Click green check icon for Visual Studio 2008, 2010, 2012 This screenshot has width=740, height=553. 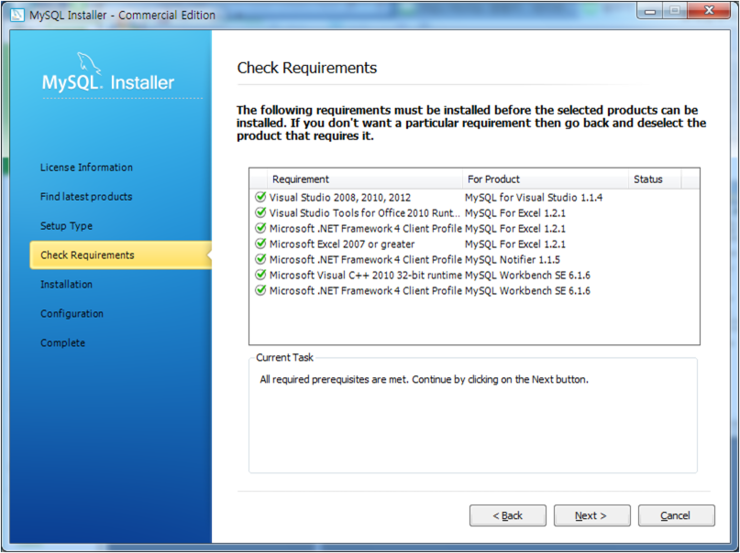click(261, 197)
